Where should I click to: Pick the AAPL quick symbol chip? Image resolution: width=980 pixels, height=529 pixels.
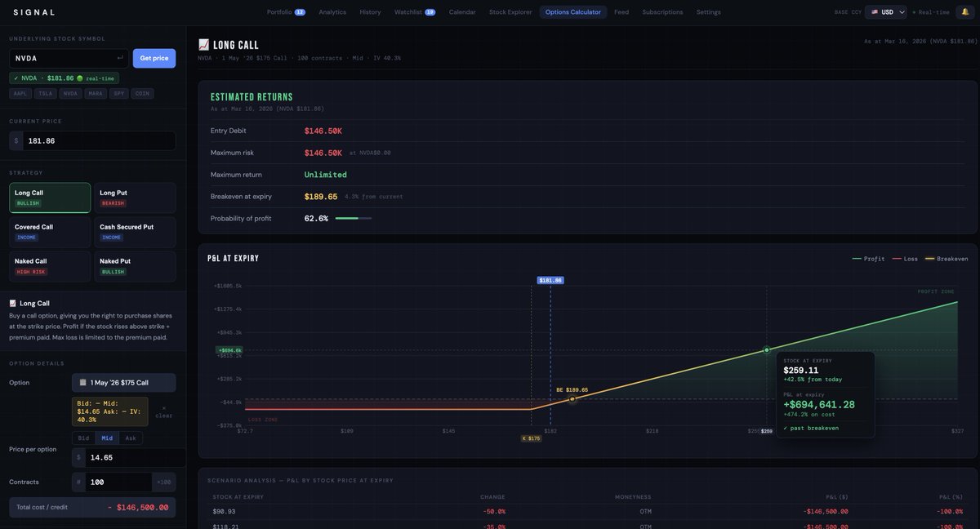point(20,94)
